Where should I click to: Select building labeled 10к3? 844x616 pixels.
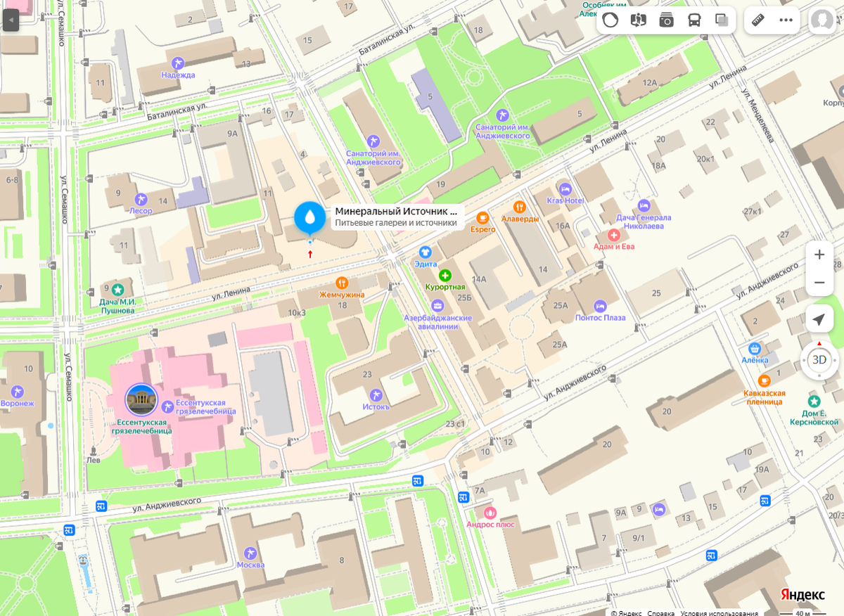(x=297, y=312)
